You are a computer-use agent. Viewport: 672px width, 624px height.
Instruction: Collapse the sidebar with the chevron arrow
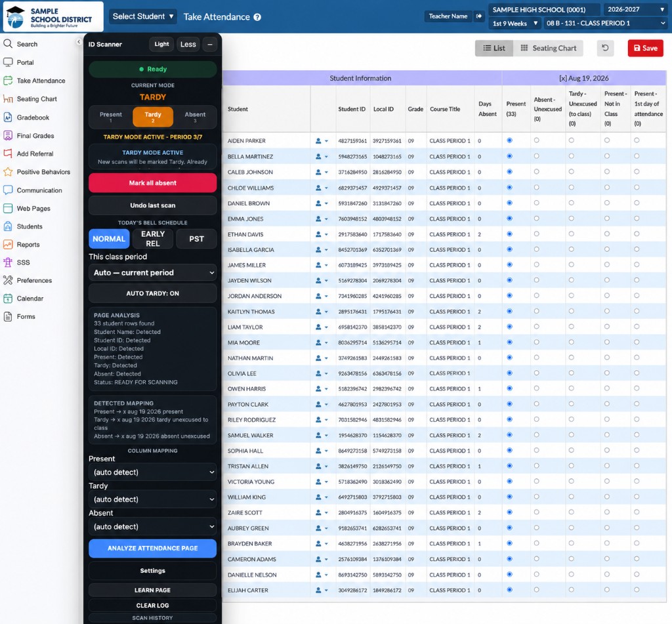[x=79, y=41]
